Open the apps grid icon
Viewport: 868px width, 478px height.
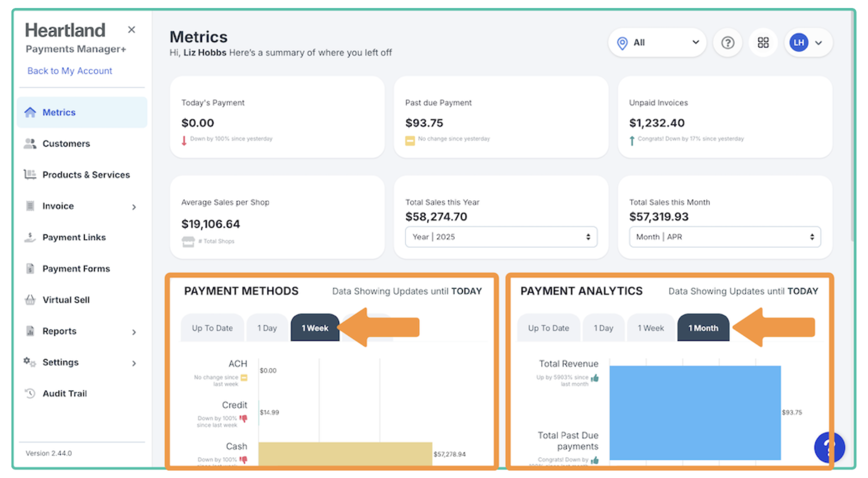point(763,43)
